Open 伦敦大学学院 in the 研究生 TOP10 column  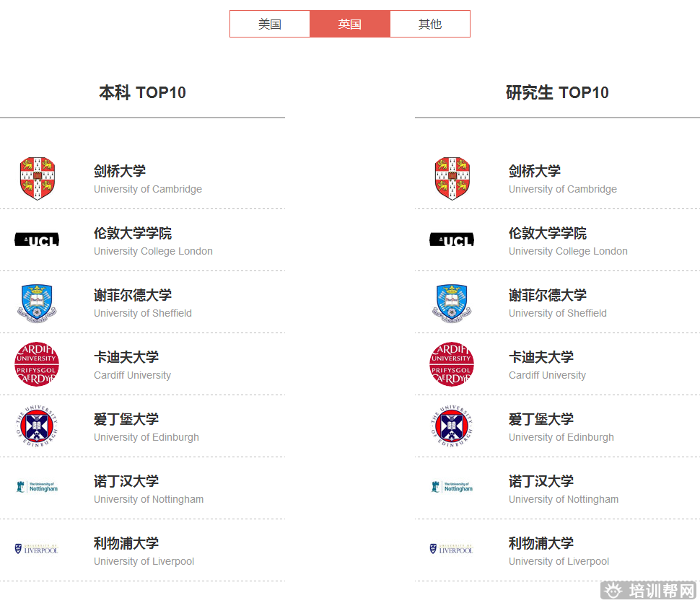click(x=548, y=233)
